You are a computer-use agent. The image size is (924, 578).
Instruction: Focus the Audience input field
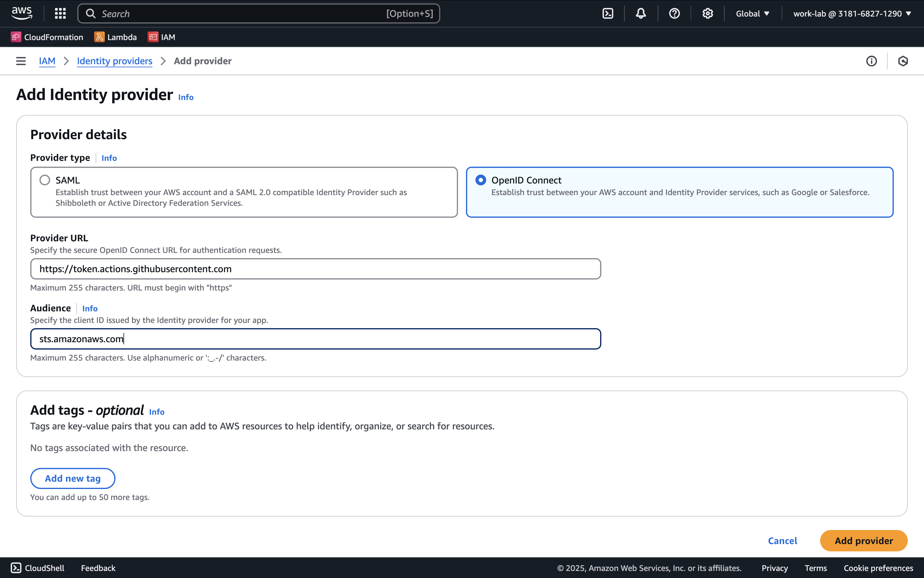click(x=315, y=339)
